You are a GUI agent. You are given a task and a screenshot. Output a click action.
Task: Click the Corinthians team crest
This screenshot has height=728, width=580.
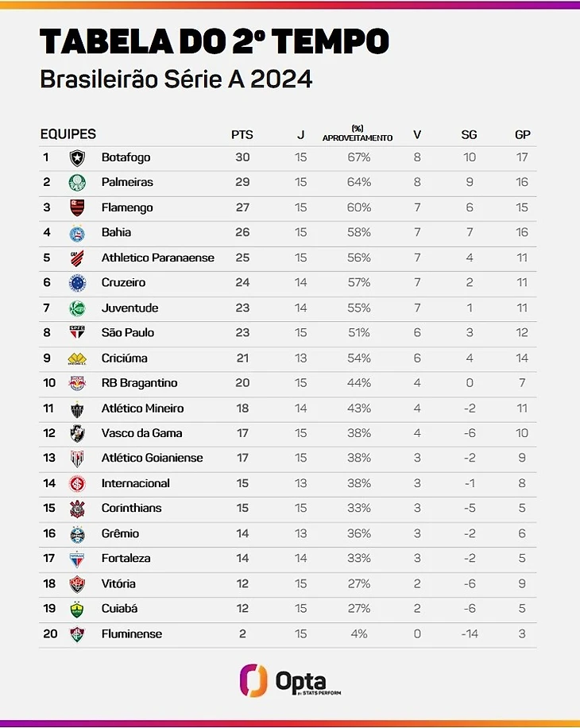pyautogui.click(x=77, y=508)
